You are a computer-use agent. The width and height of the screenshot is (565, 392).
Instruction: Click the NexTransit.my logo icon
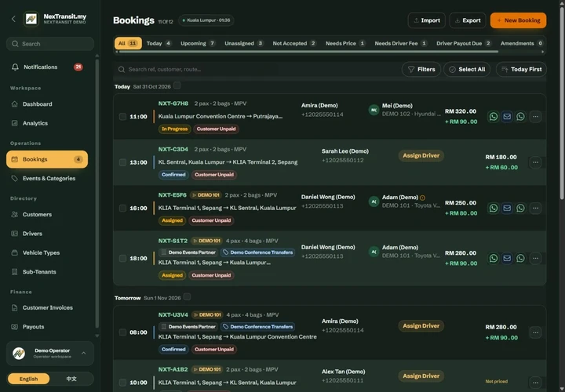[x=31, y=19]
